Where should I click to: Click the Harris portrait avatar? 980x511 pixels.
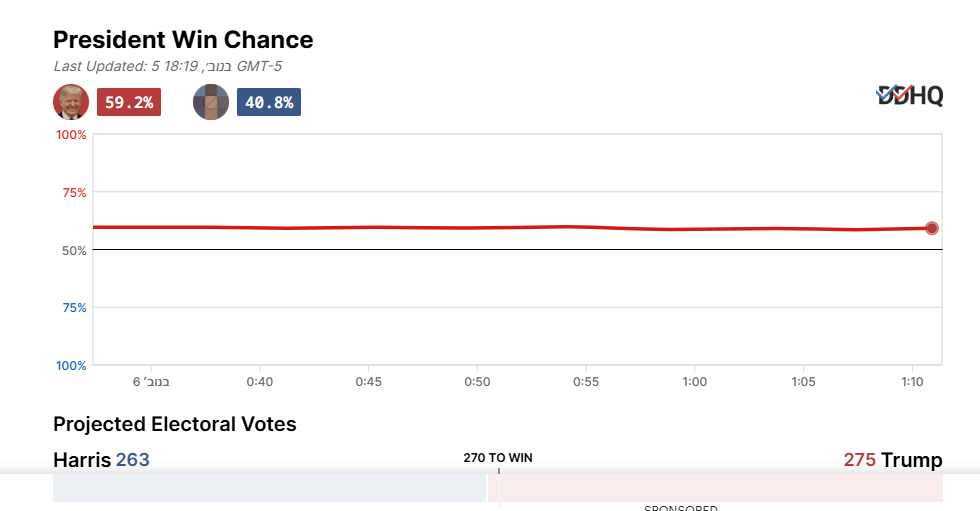tap(211, 102)
